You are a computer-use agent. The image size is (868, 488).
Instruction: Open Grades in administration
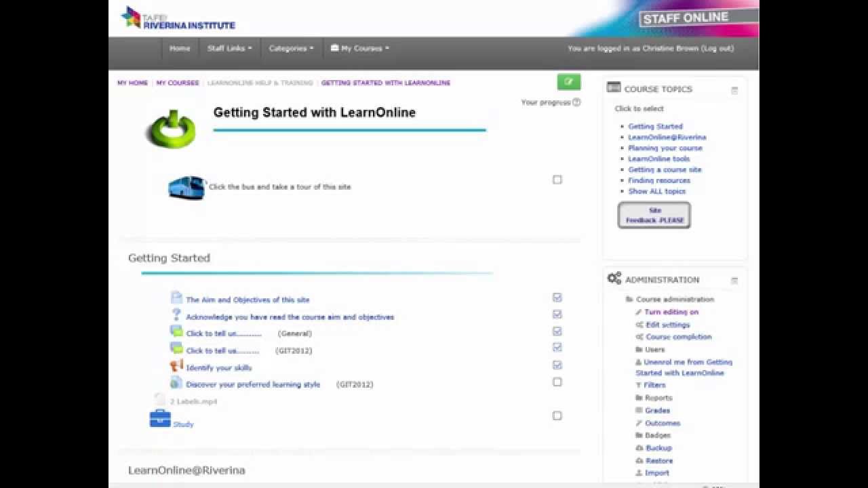tap(657, 410)
